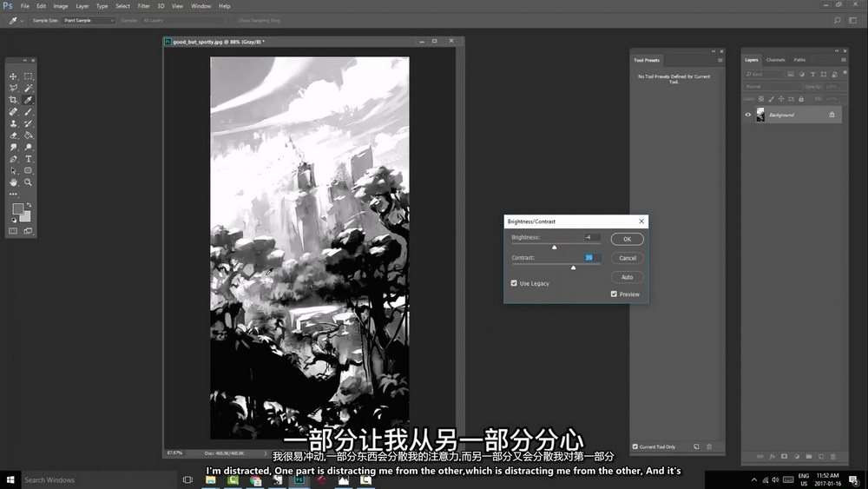Collapse the Tool Presets panel arrows
Viewport: 868px width, 489px height.
[x=713, y=51]
